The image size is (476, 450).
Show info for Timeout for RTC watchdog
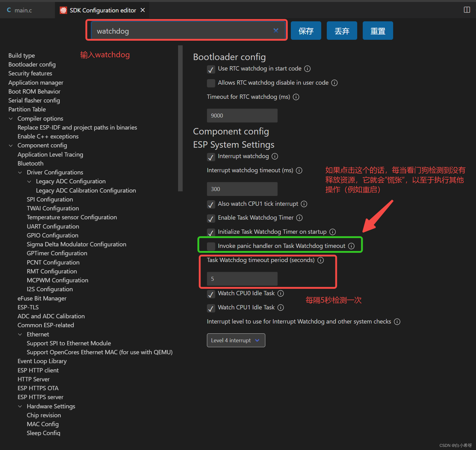(296, 97)
